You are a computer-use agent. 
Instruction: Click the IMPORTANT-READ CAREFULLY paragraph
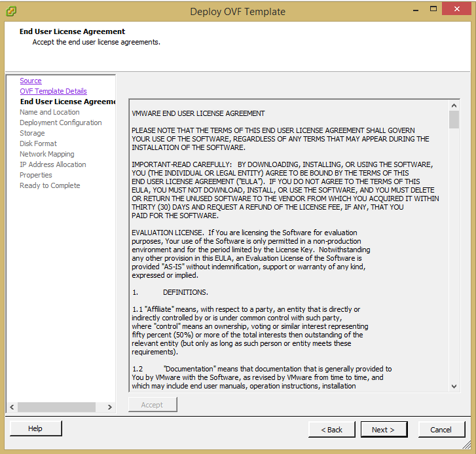point(285,190)
